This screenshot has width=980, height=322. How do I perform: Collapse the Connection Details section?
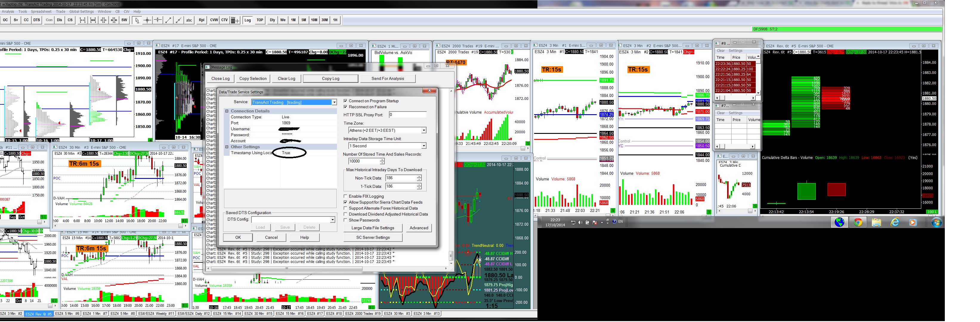click(227, 111)
